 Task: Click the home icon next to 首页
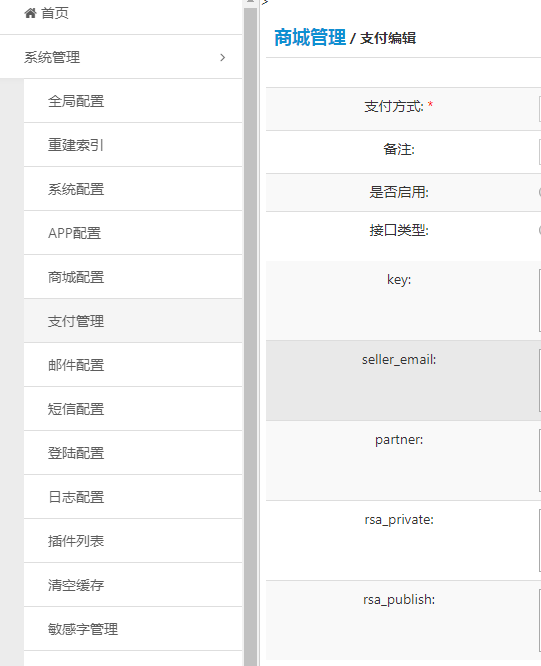pyautogui.click(x=30, y=13)
